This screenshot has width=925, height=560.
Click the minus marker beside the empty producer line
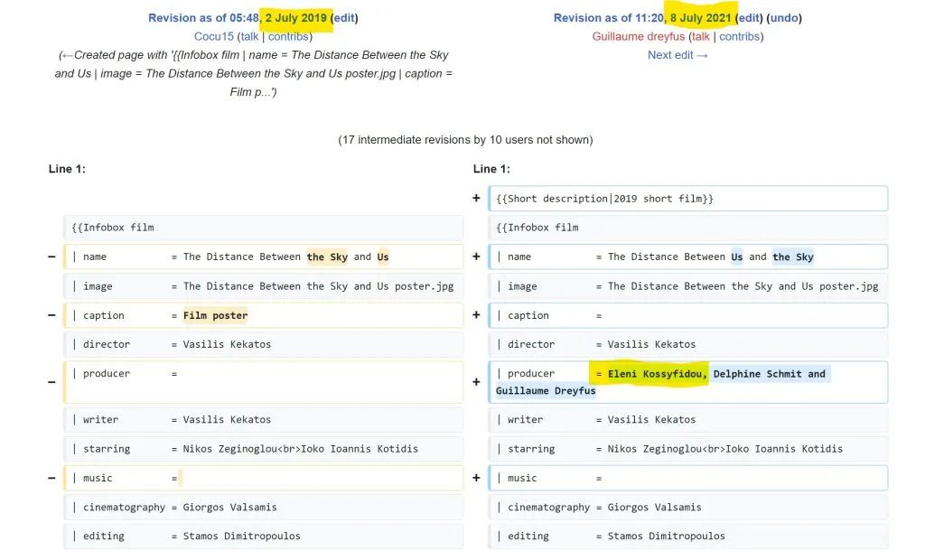(x=51, y=382)
